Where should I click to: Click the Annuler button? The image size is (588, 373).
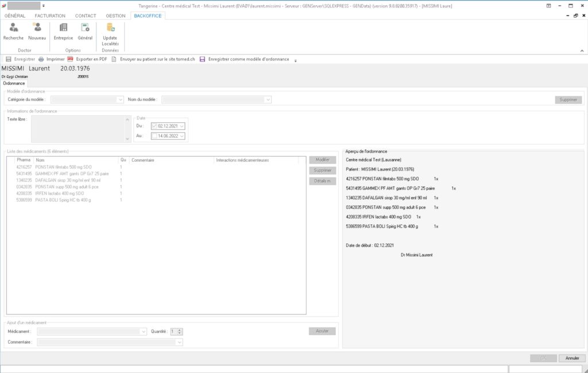572,358
